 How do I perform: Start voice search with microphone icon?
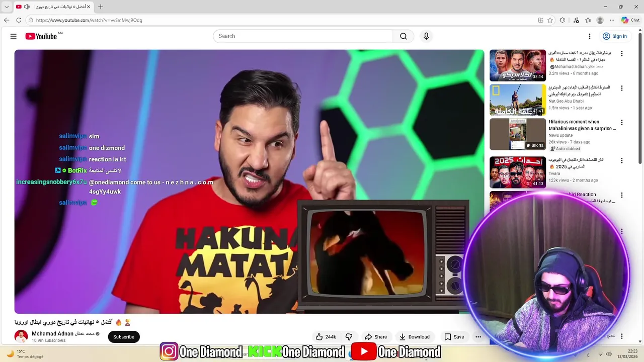426,36
